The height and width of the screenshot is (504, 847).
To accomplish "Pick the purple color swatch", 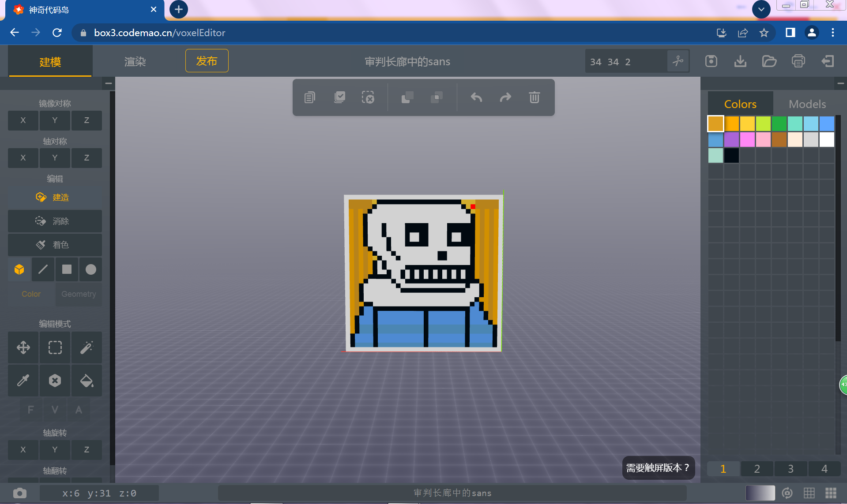I will (731, 139).
